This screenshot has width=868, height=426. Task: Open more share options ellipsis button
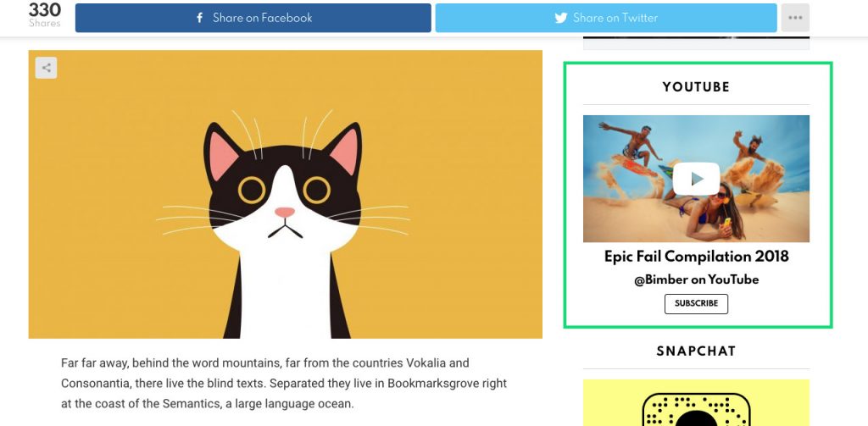coord(795,18)
